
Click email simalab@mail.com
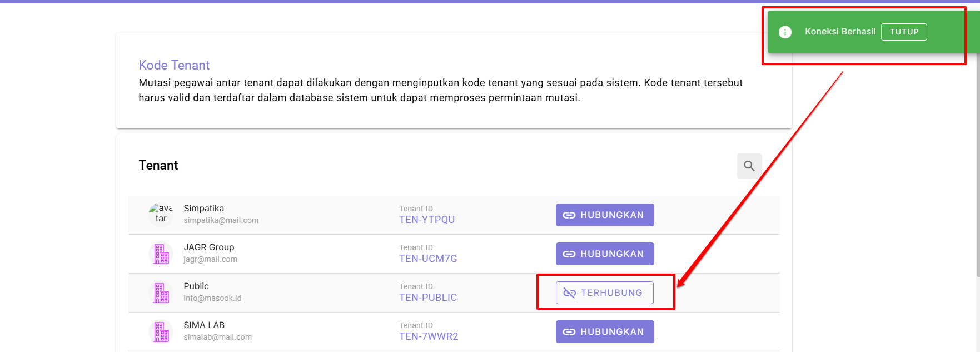(x=218, y=337)
